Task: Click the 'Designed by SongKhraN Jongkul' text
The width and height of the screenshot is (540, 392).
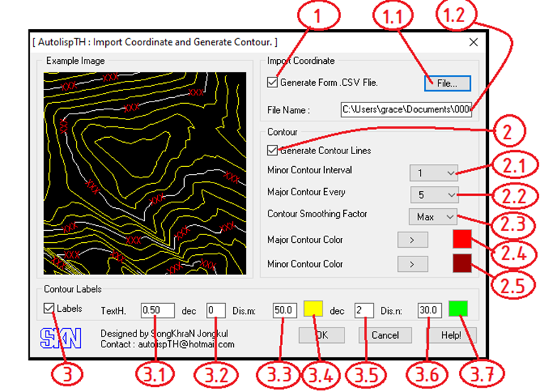Action: click(164, 334)
